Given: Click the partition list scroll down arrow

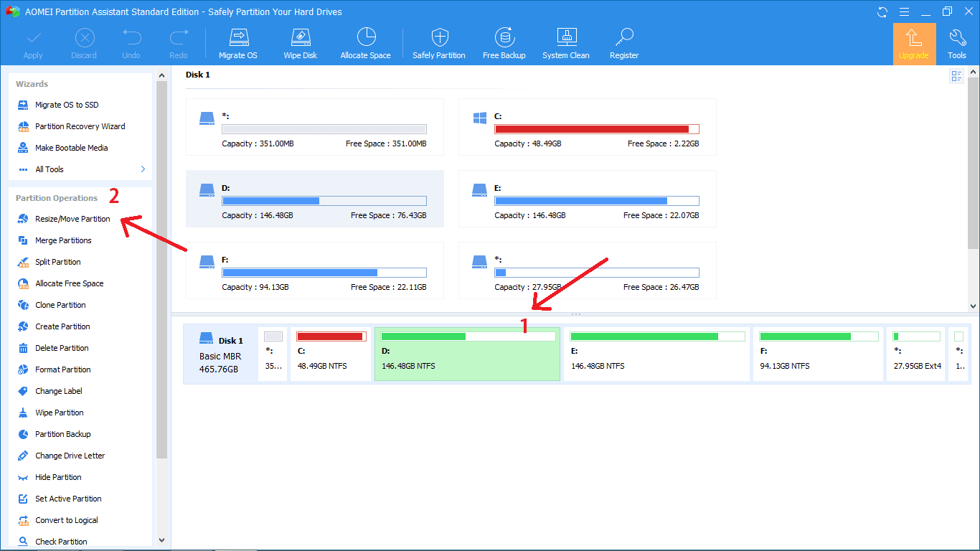Looking at the screenshot, I should pos(974,305).
